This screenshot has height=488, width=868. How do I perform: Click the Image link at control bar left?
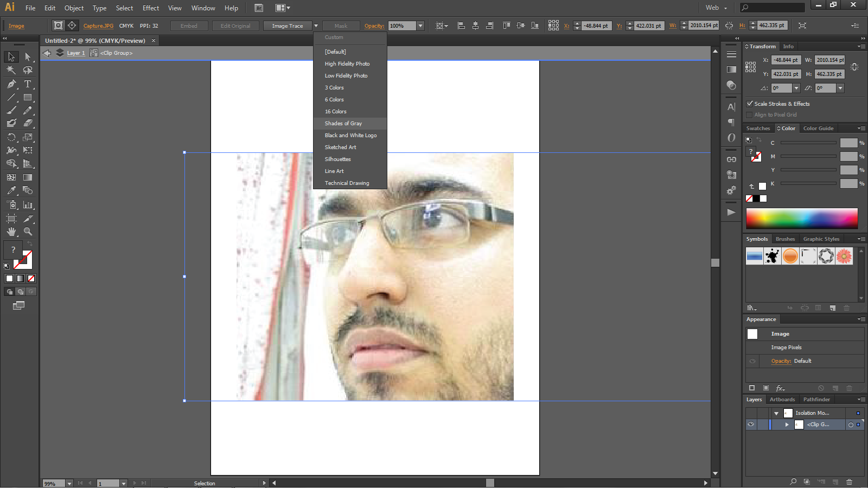click(16, 26)
